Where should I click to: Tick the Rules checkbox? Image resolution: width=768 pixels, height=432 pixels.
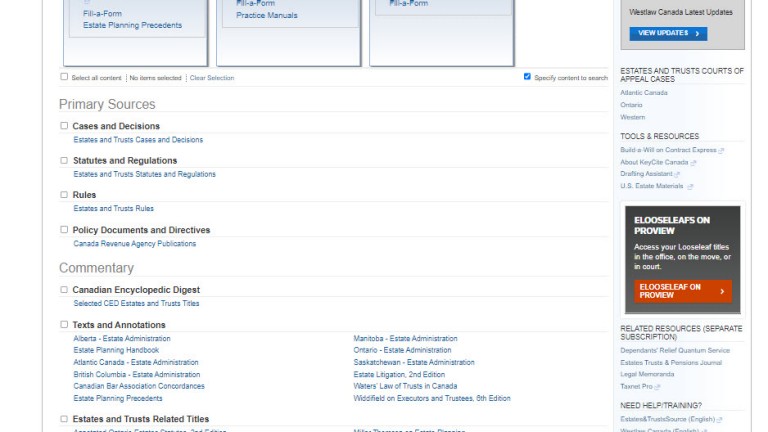[x=64, y=194]
